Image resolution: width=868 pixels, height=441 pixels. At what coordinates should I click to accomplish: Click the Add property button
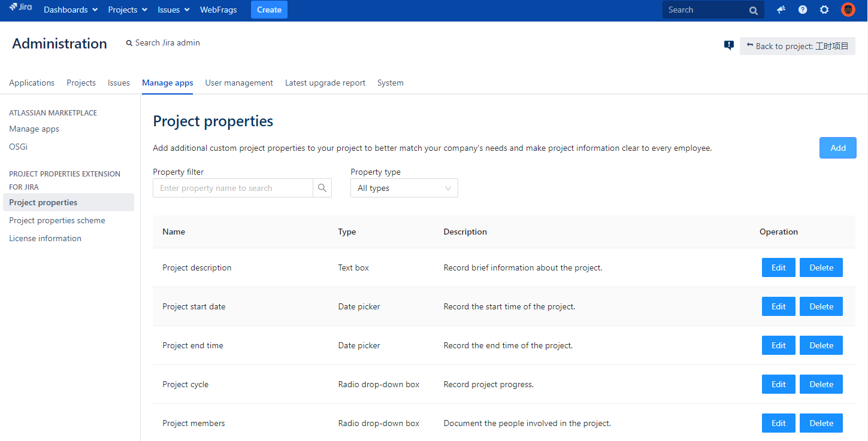point(838,148)
